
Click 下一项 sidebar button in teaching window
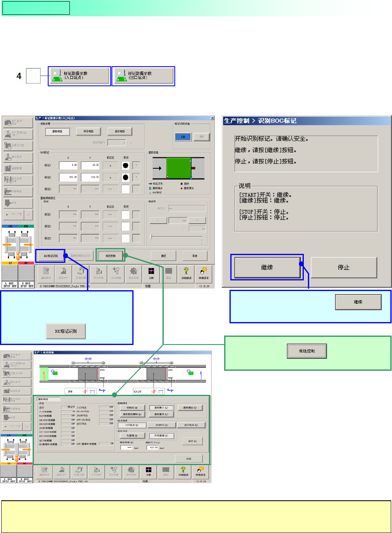(x=14, y=214)
